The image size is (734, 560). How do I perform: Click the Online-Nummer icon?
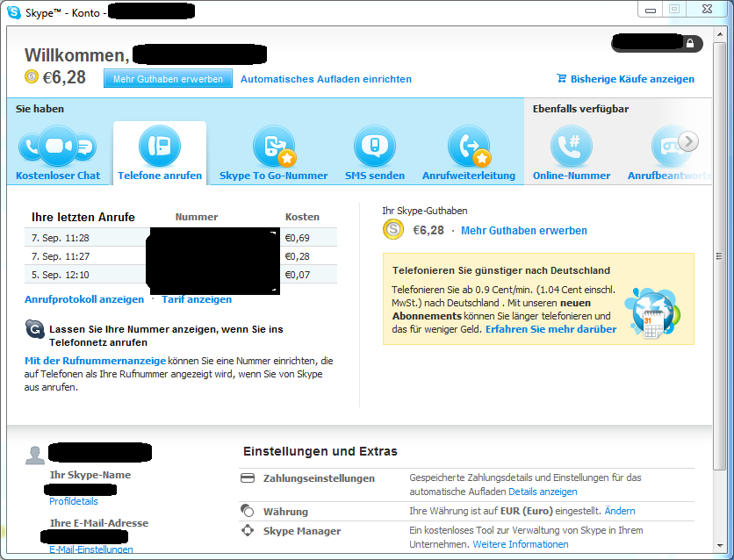[x=572, y=147]
